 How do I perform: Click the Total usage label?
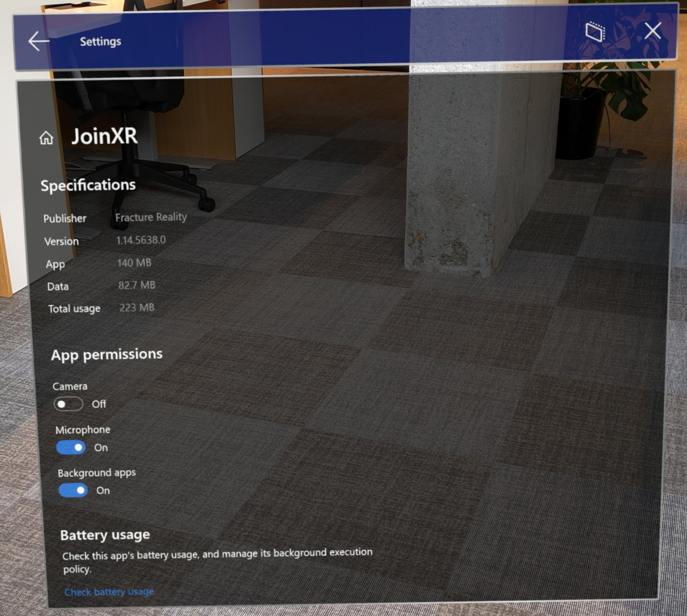[x=74, y=309]
